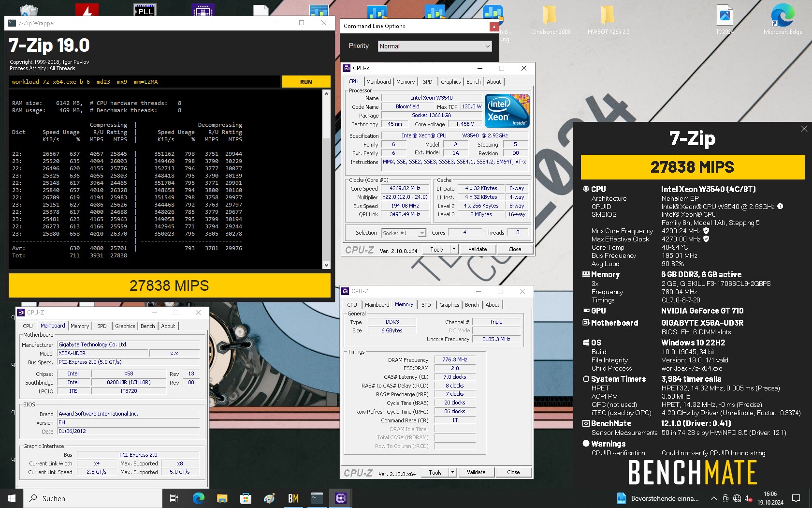The width and height of the screenshot is (812, 508).
Task: Select the red desktop app icon beside PLL
Action: 87,10
